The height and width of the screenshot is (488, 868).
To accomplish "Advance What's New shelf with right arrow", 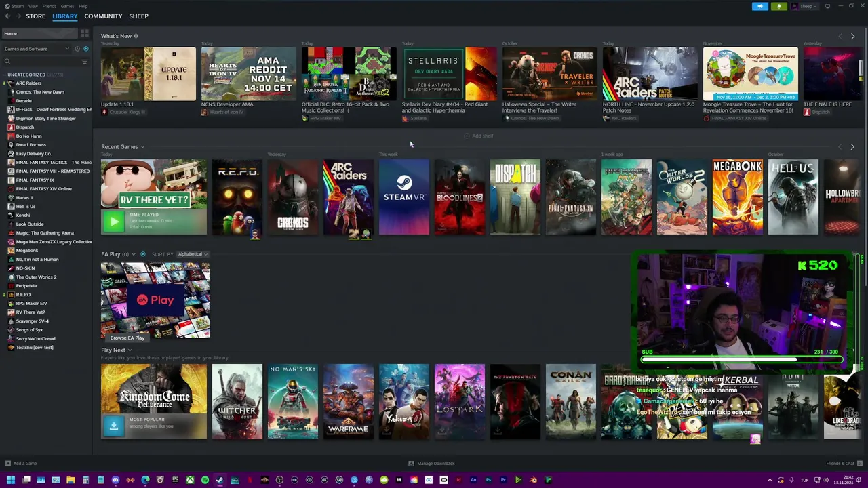I will pos(852,36).
